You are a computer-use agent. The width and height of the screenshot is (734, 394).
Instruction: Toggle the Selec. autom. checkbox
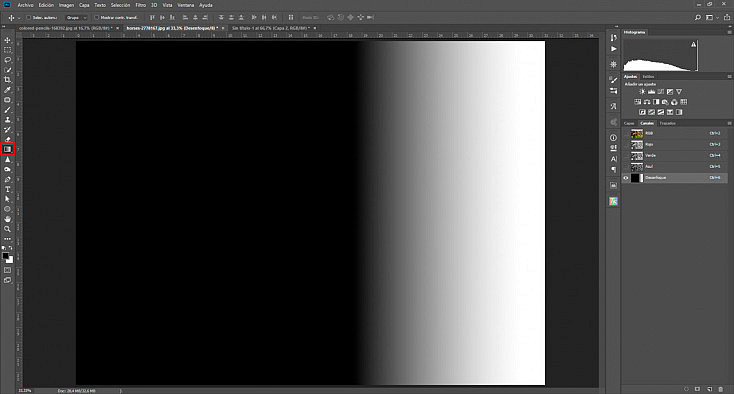[29, 17]
